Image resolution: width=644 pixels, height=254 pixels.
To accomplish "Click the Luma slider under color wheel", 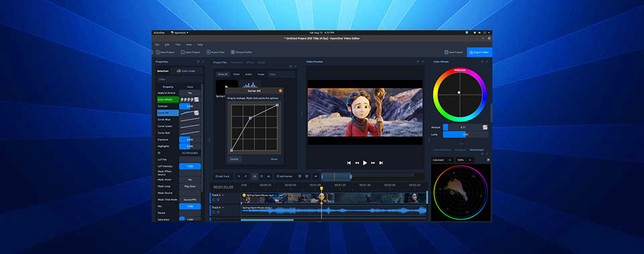I will click(466, 134).
